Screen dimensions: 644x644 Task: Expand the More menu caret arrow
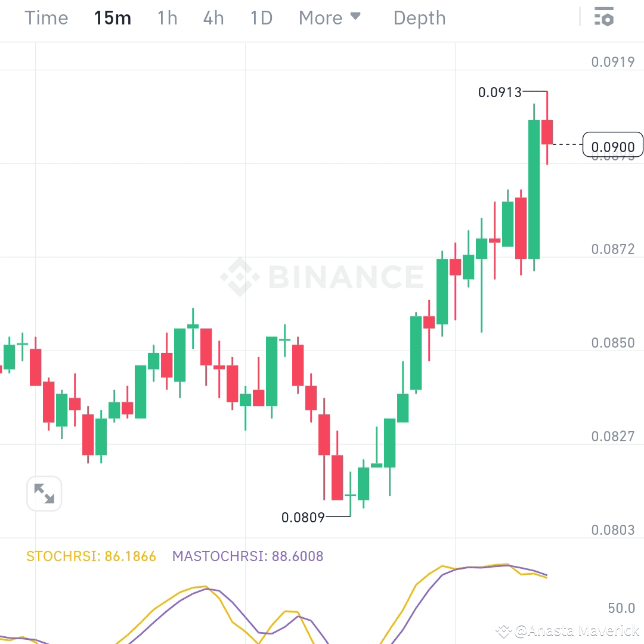(354, 17)
